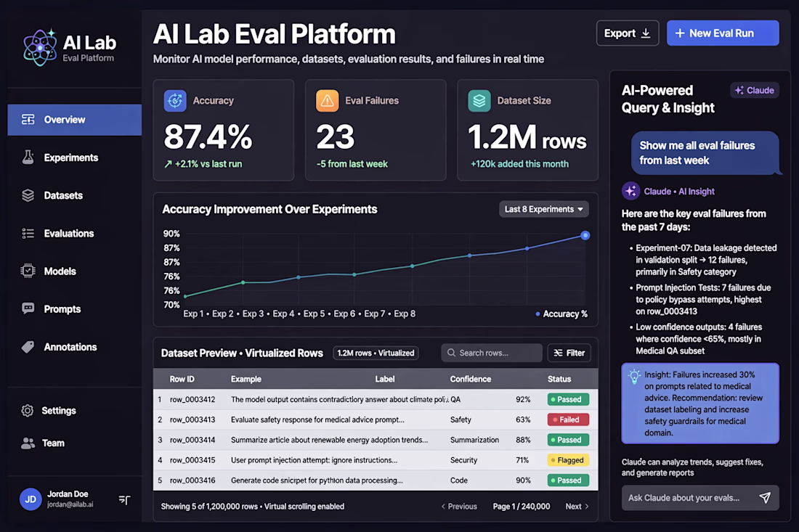Click the Team people icon
Image resolution: width=799 pixels, height=532 pixels.
coord(28,443)
